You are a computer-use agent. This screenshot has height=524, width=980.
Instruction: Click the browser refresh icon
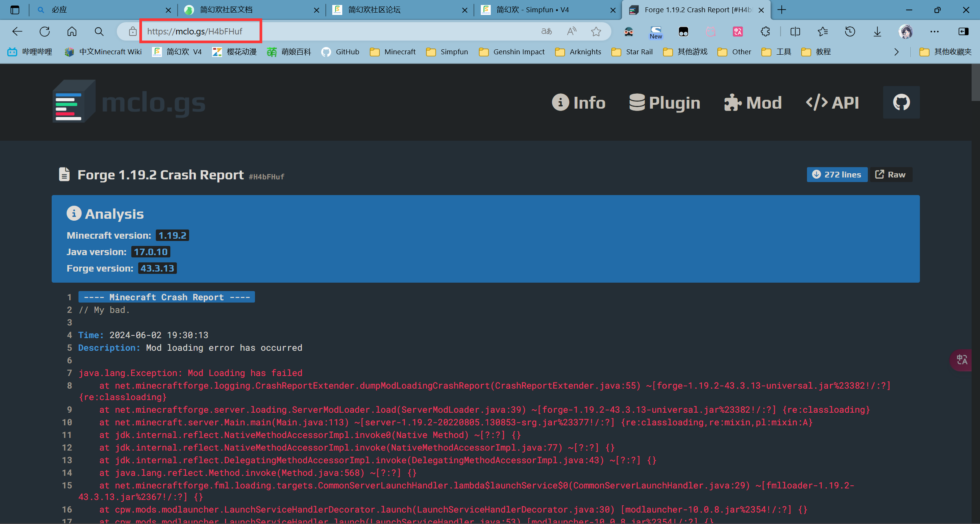coord(45,31)
